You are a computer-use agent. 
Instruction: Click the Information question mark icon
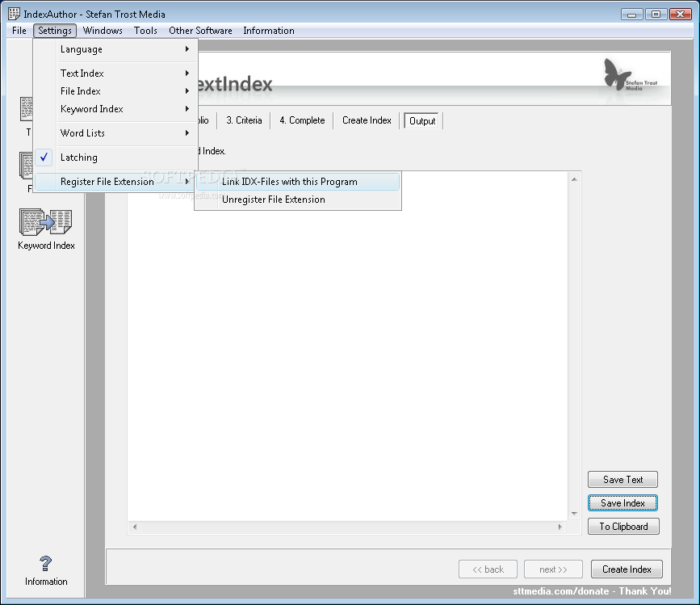pyautogui.click(x=45, y=564)
